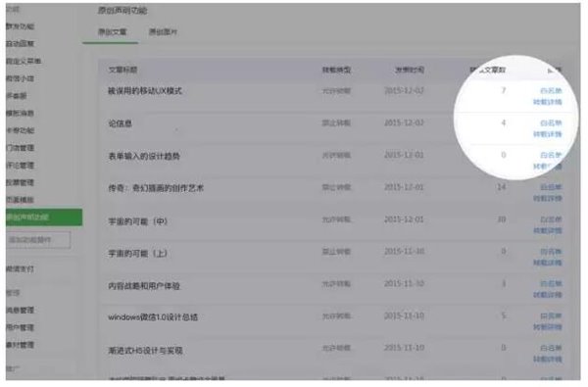
Task: Open 投票管理 in the left sidebar
Action: coord(20,182)
